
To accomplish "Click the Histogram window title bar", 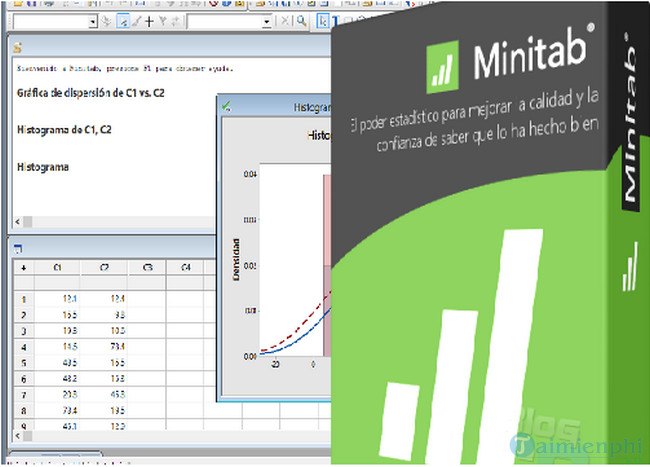I will tap(276, 107).
